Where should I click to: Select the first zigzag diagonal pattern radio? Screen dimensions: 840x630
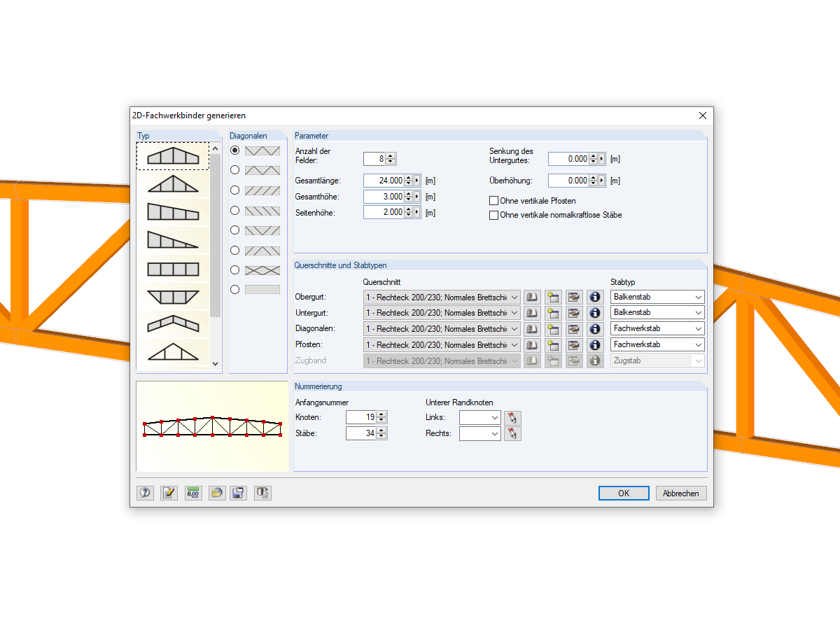(235, 150)
